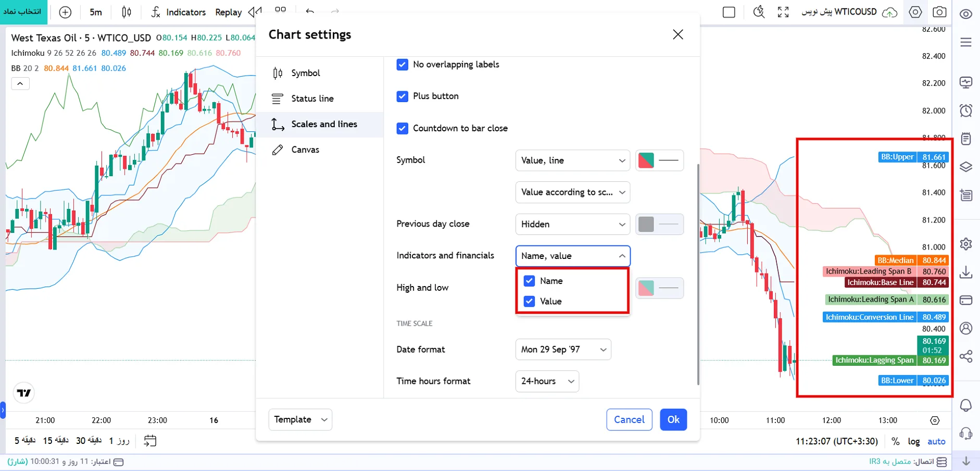Image resolution: width=980 pixels, height=471 pixels.
Task: Open chart settings hexagon icon
Action: 915,12
